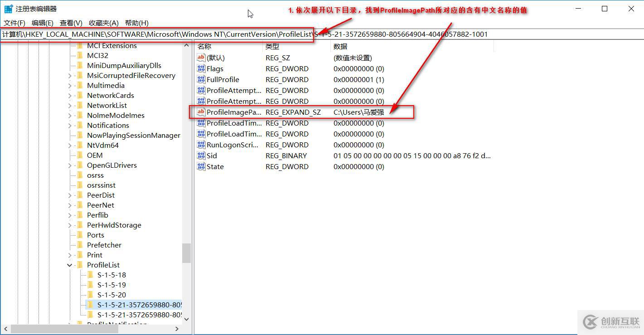The image size is (644, 335).
Task: Click the Ports folder icon
Action: [x=80, y=235]
